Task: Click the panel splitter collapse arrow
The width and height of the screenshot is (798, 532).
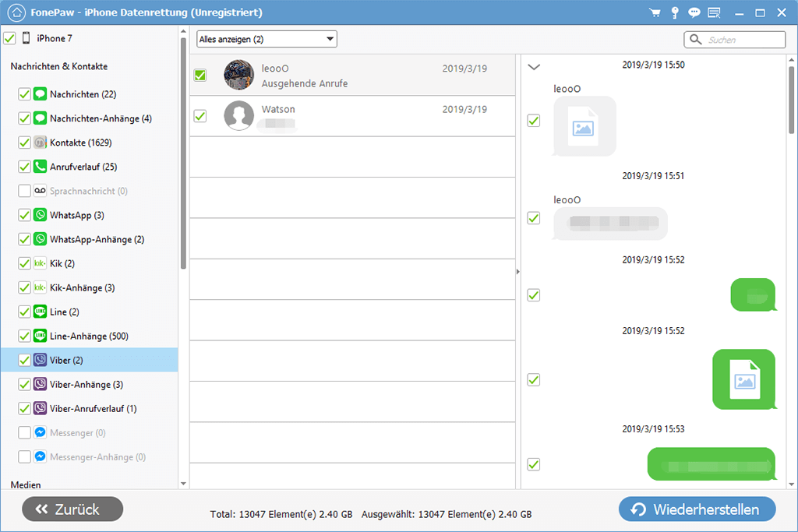Action: [x=518, y=272]
